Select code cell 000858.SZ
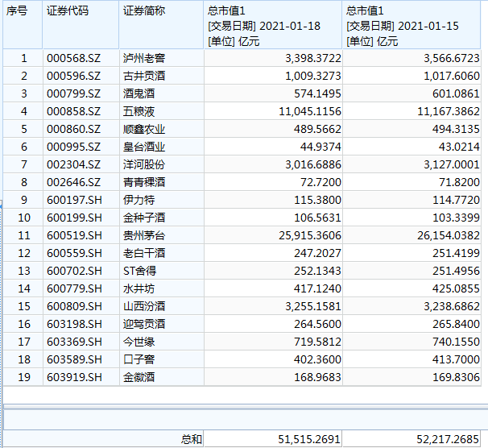Screen dimensions: 488x448 pos(81,111)
